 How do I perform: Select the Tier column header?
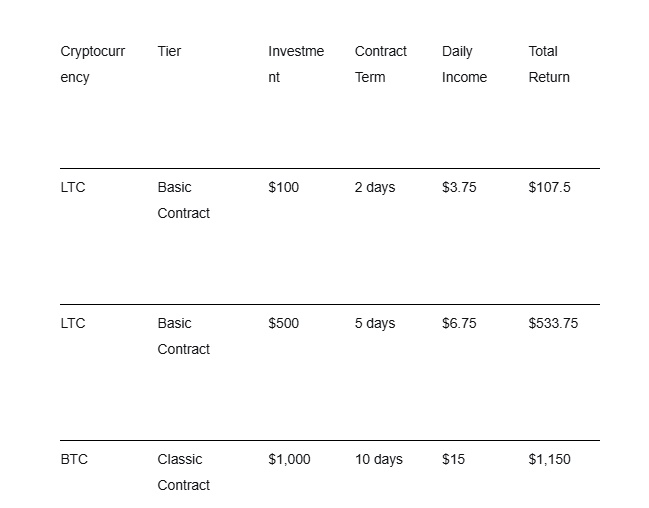point(169,51)
